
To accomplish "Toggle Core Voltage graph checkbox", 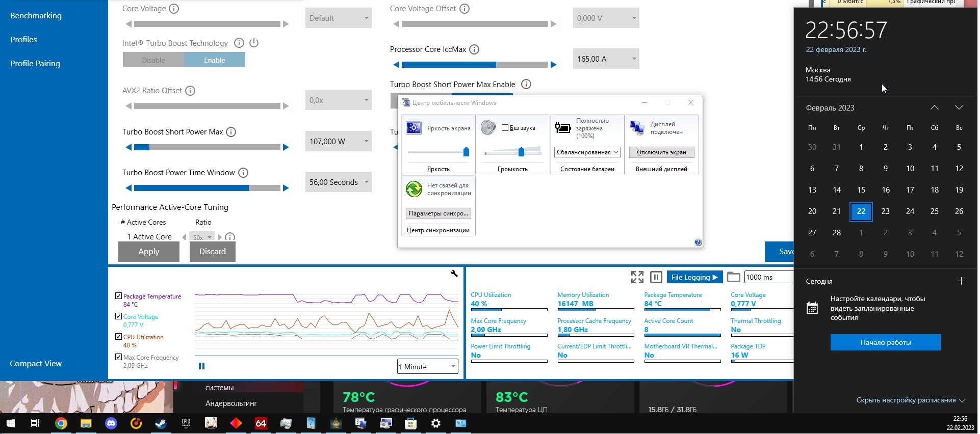I will click(118, 316).
